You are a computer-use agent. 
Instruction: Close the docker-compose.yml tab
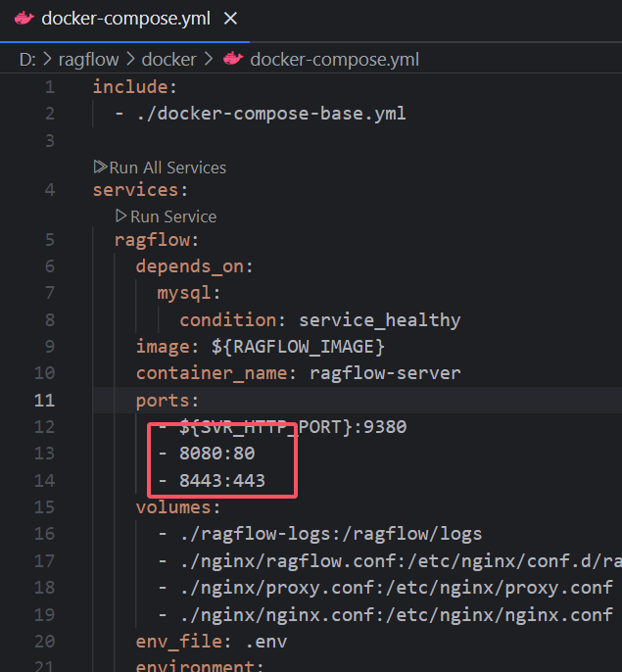click(230, 19)
